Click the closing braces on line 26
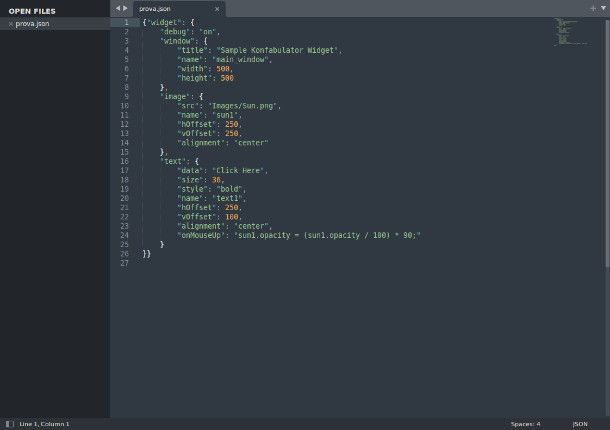 pyautogui.click(x=147, y=254)
